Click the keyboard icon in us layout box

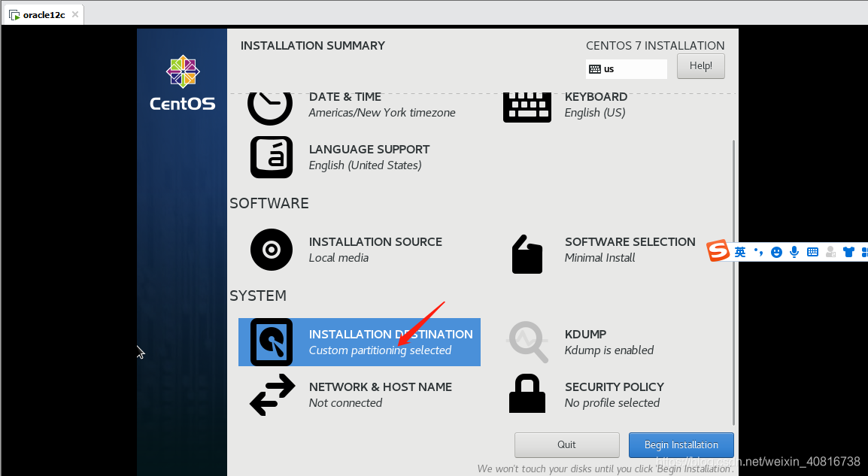595,69
